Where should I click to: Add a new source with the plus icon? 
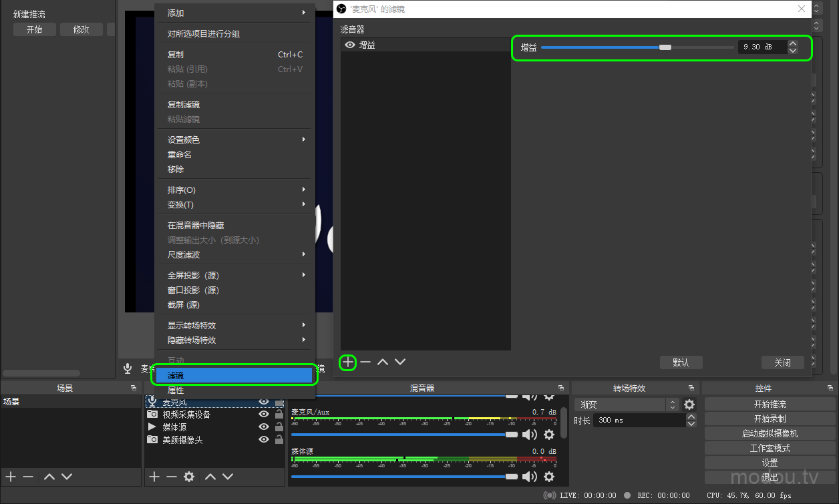[x=154, y=477]
